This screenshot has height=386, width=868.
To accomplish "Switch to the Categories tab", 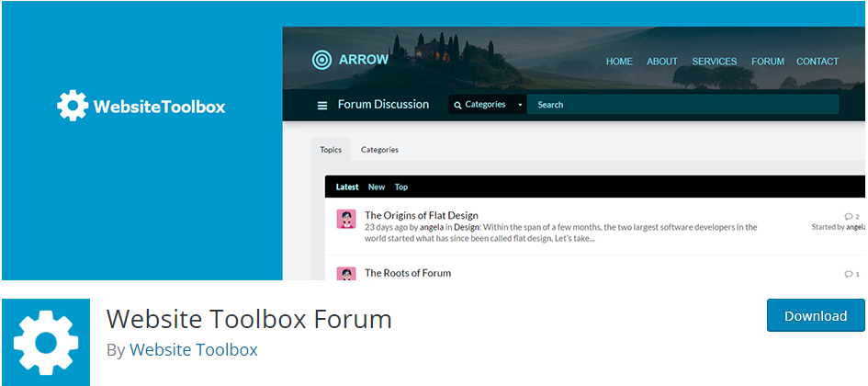I will pos(379,150).
